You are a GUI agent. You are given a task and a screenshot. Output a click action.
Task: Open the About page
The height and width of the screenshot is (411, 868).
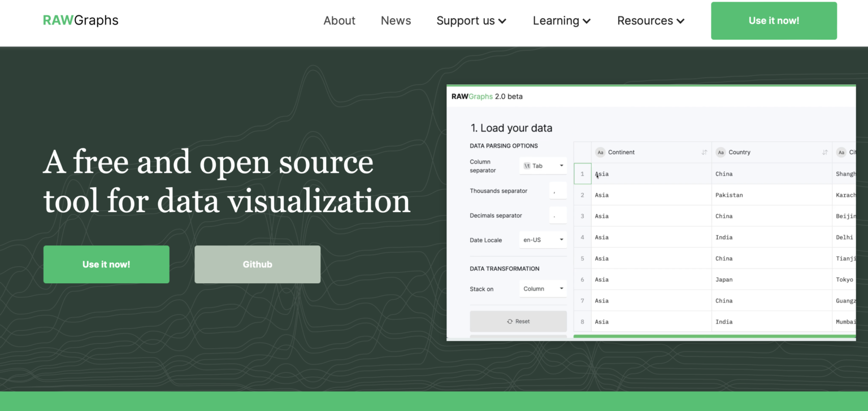pos(339,21)
